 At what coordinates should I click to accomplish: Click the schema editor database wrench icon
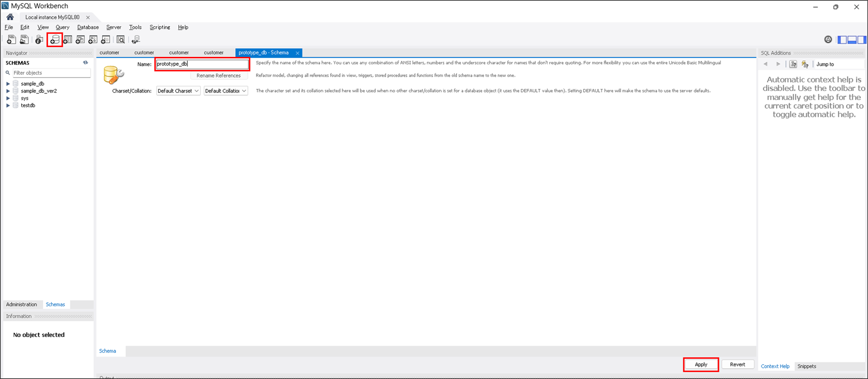tap(113, 75)
